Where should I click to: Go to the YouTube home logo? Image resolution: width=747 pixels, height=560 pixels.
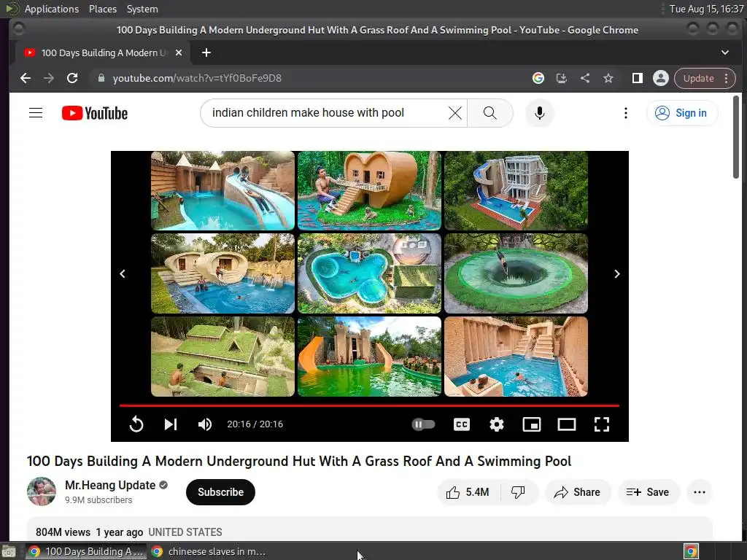(95, 113)
